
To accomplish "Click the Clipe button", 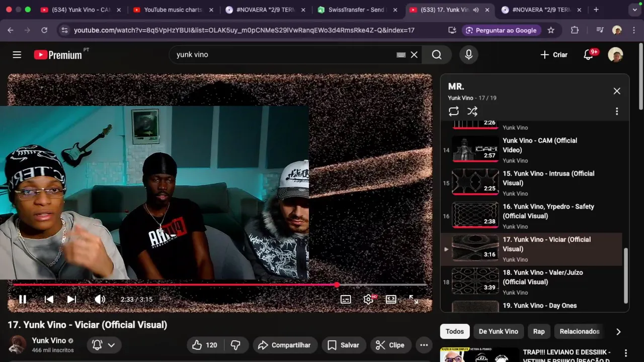I will [390, 345].
